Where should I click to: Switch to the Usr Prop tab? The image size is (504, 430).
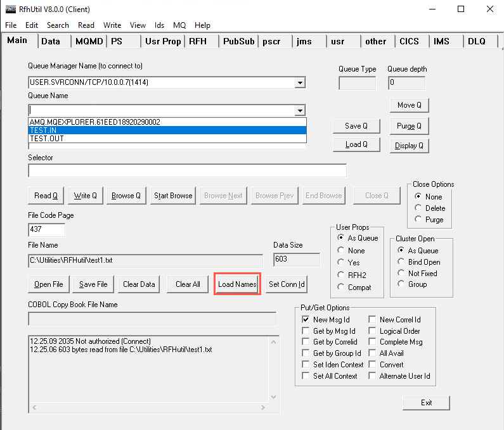click(x=163, y=41)
